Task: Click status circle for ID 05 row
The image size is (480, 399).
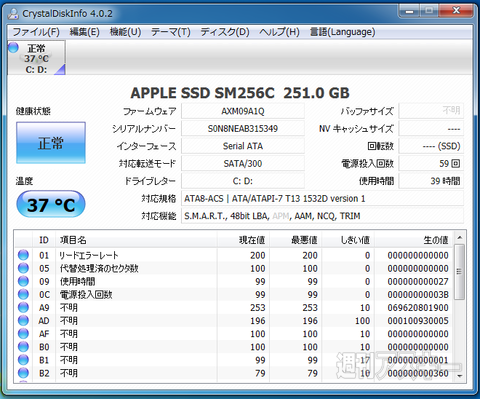Action: tap(23, 268)
